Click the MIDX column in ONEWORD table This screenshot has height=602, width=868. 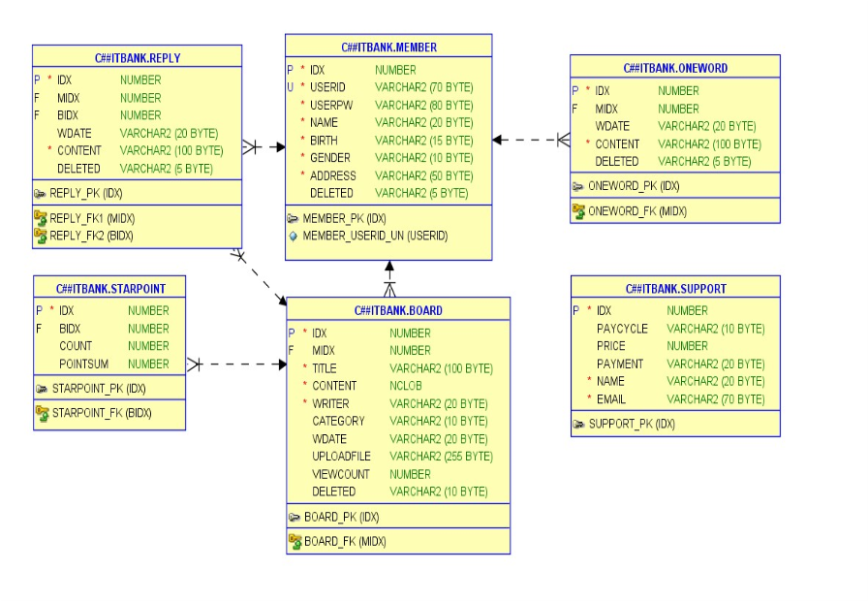pyautogui.click(x=606, y=110)
